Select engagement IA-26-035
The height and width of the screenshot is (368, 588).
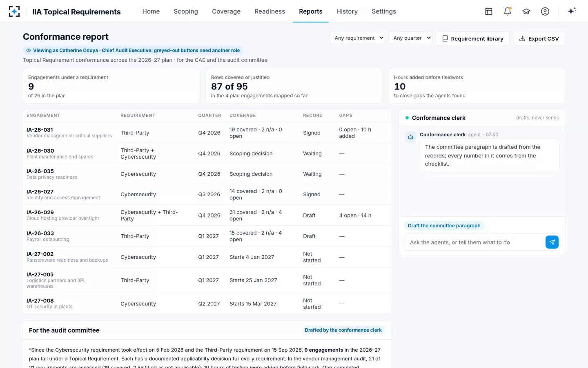pos(207,174)
